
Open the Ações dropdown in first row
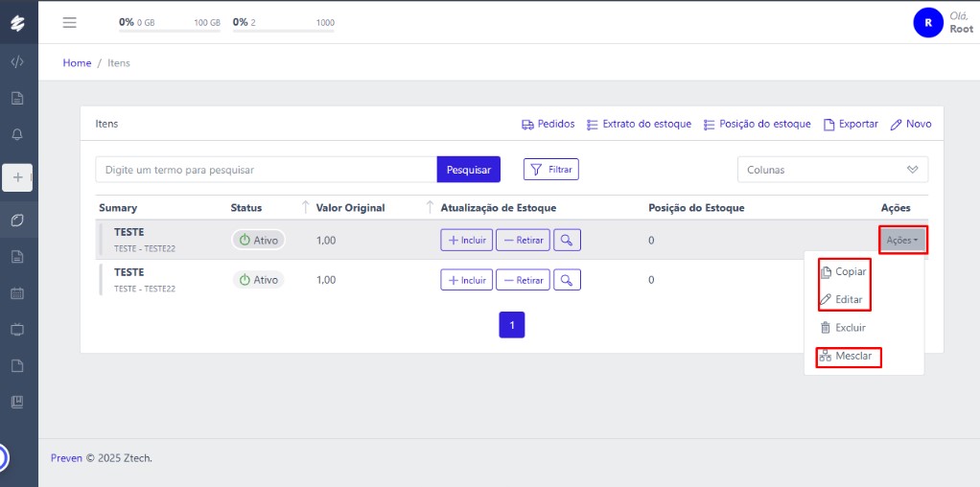coord(902,240)
